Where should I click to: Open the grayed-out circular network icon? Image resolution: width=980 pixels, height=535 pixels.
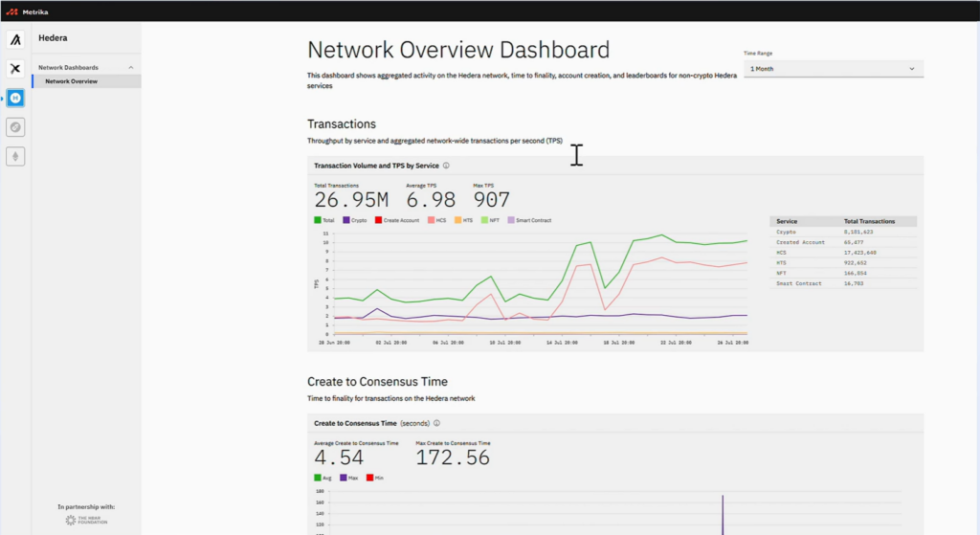[x=15, y=126]
